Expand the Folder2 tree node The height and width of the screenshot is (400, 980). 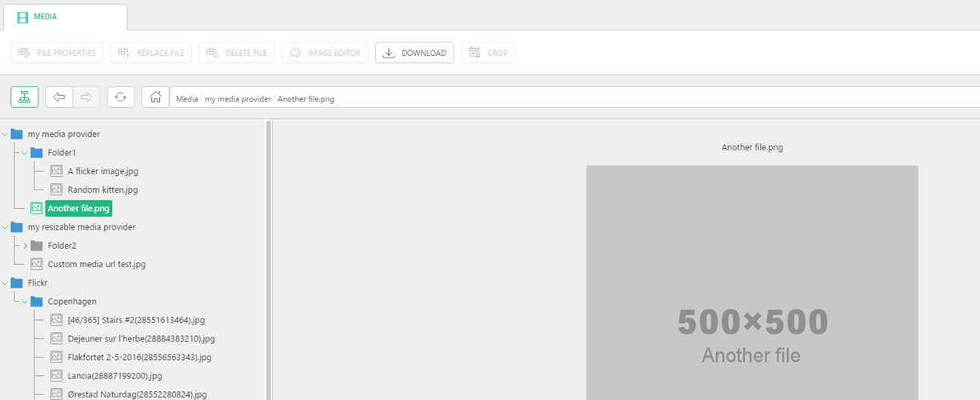(25, 246)
